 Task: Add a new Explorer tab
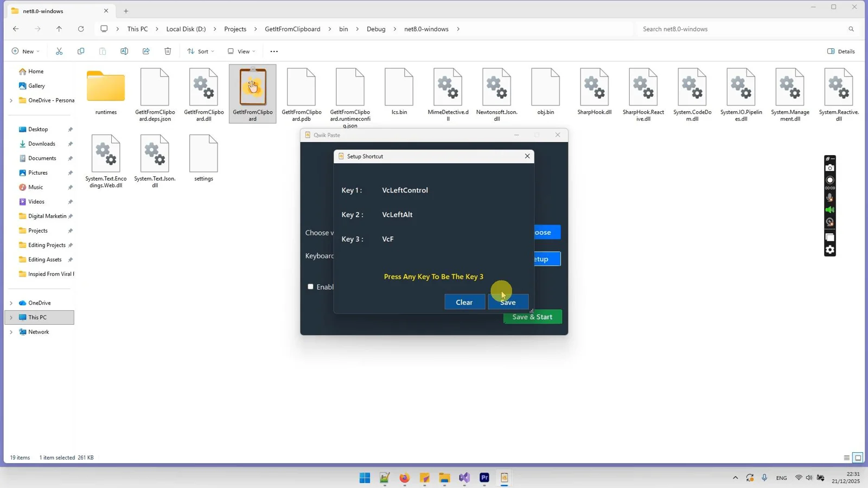click(126, 11)
